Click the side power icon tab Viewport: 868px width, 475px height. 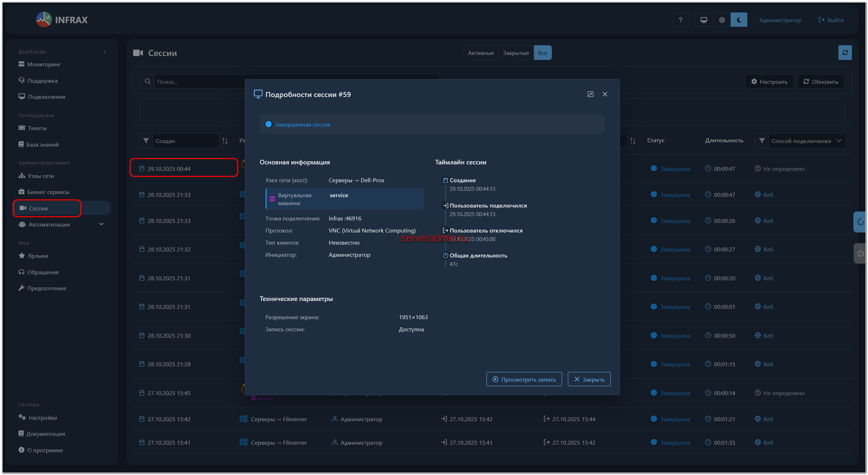tap(861, 253)
